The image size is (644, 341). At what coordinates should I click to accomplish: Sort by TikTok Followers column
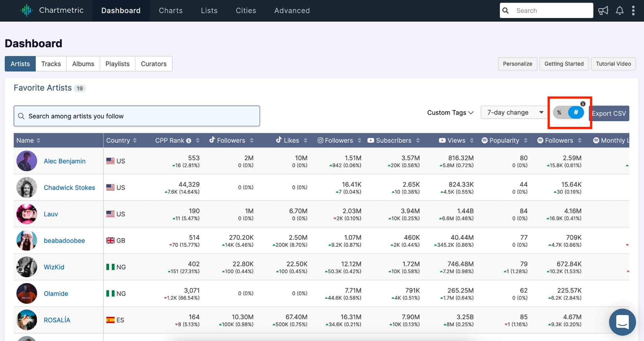pos(251,140)
